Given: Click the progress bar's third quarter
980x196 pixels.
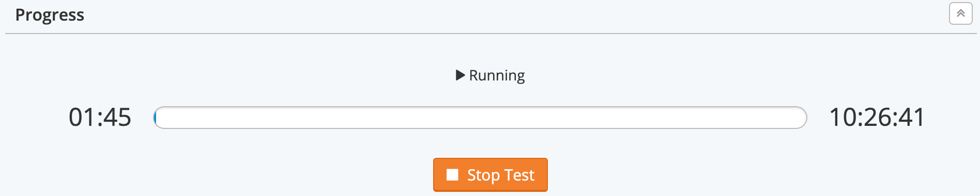Looking at the screenshot, I should (562, 118).
